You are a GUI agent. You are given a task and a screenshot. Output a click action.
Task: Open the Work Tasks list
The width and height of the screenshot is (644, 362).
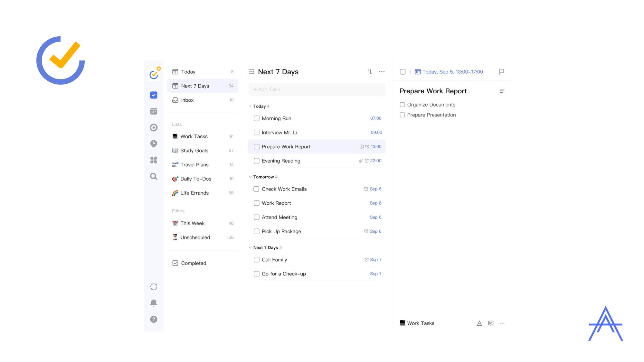point(203,136)
